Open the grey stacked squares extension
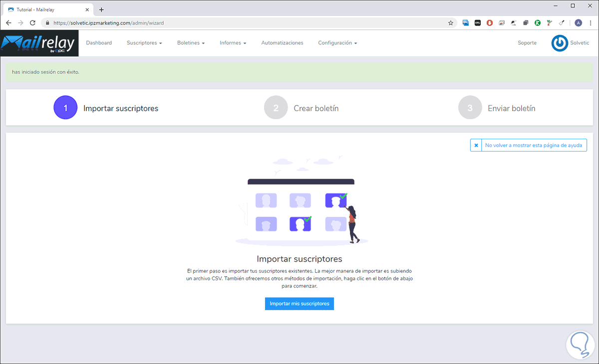599x364 pixels. click(526, 23)
